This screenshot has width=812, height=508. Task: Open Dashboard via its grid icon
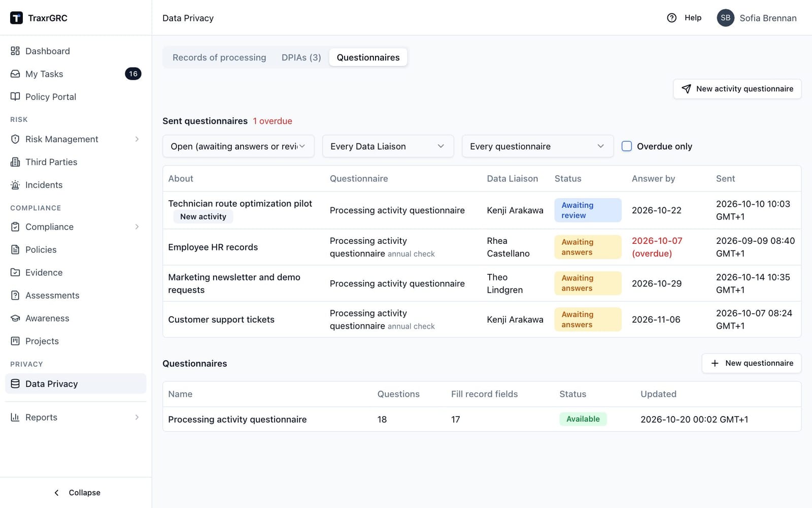(15, 51)
